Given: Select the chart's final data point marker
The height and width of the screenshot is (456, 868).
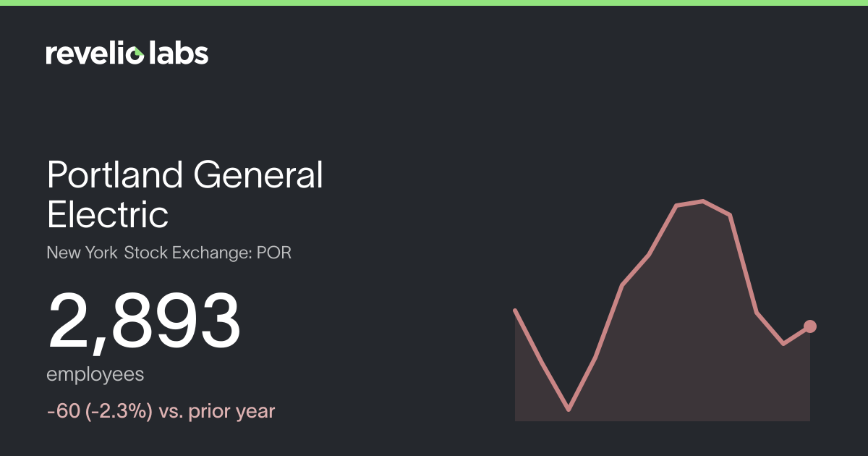Looking at the screenshot, I should [810, 326].
